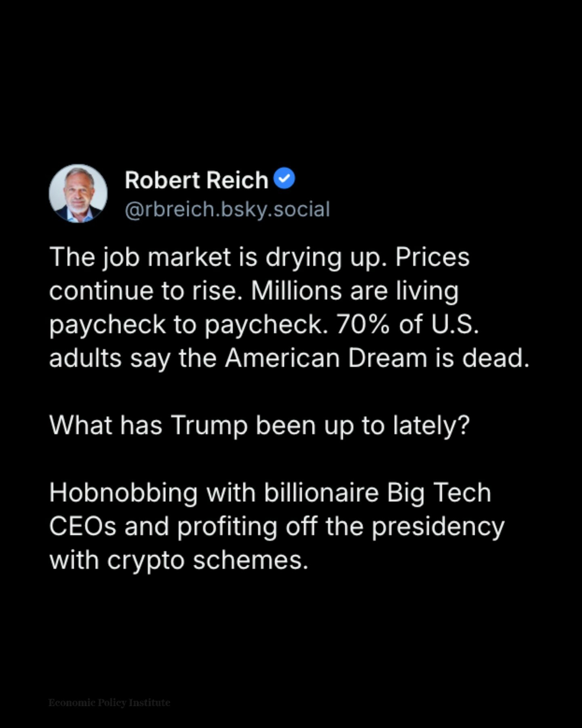
Task: Open Robert Reich's profile picture
Action: point(78,194)
